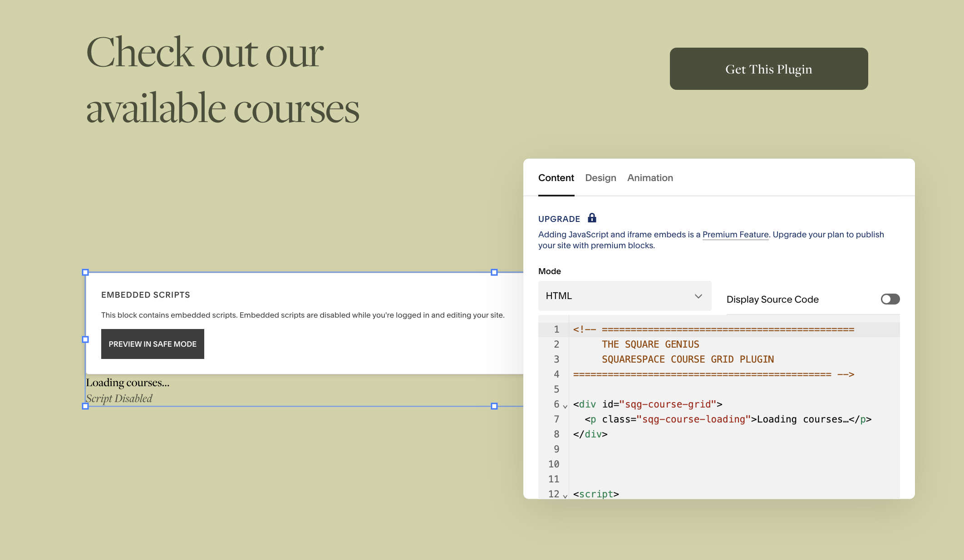Click the bottom-left selection handle of the block
Image resolution: width=964 pixels, height=560 pixels.
click(x=85, y=406)
